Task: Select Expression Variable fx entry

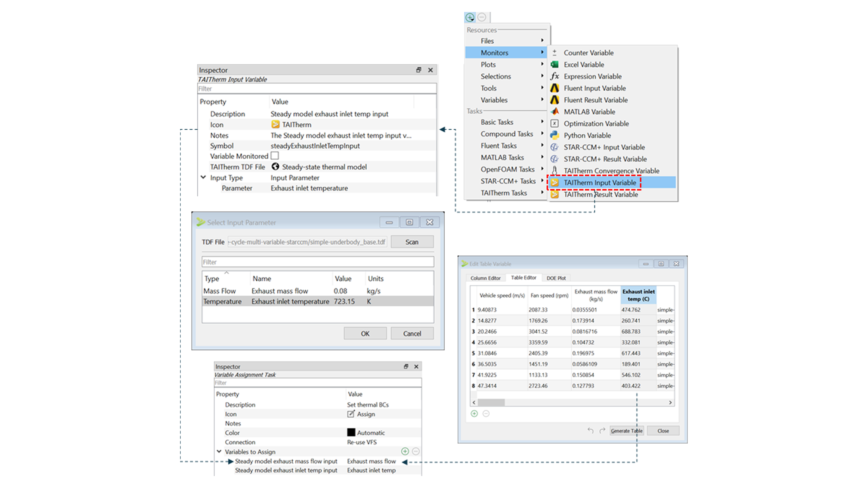Action: click(x=592, y=77)
